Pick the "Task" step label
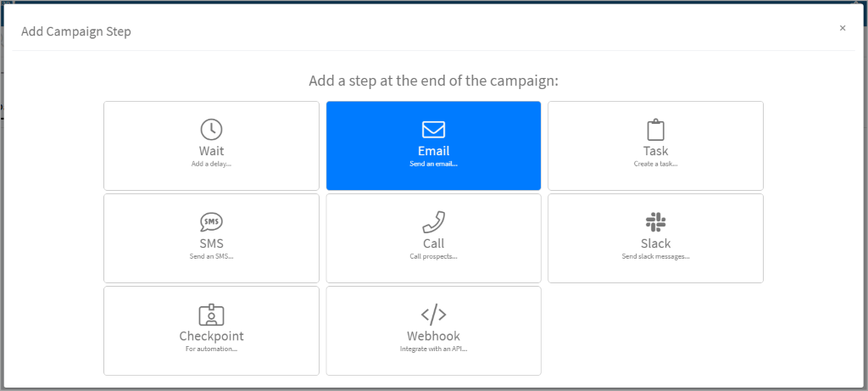The image size is (868, 391). coord(655,151)
